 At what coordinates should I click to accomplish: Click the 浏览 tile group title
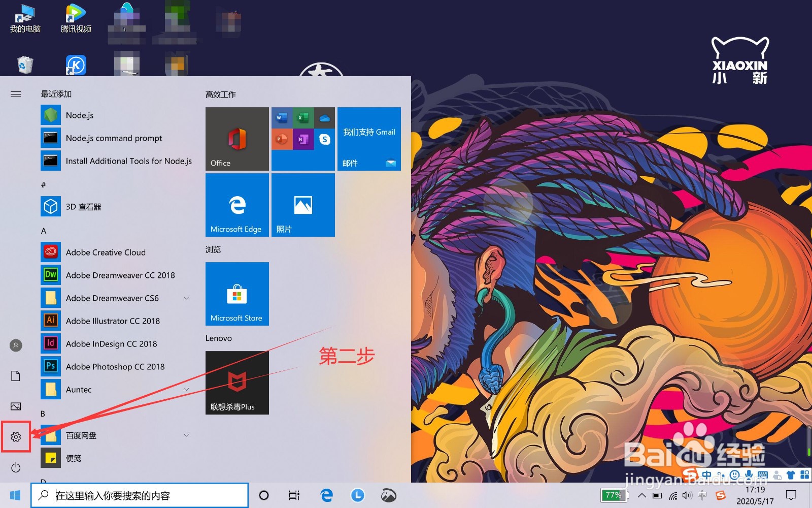click(213, 249)
